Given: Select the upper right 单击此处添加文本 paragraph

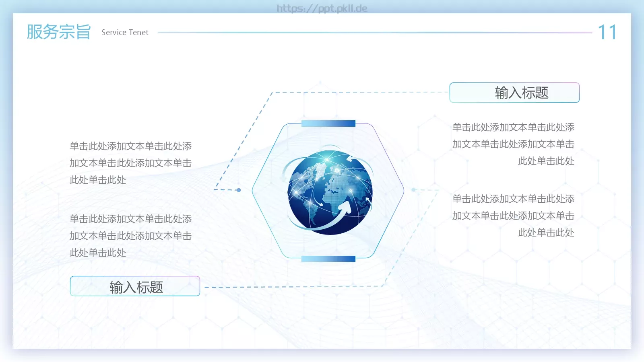Looking at the screenshot, I should pyautogui.click(x=513, y=144).
